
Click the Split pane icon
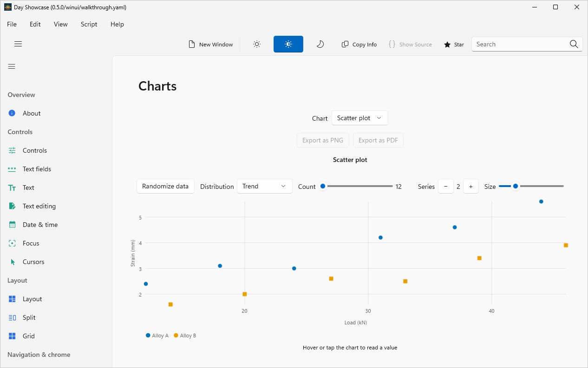(x=12, y=317)
